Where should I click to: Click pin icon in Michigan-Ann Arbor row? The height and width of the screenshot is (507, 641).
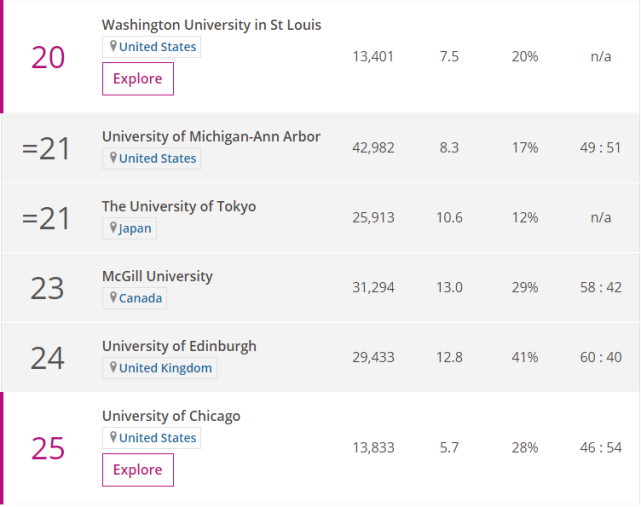click(x=113, y=158)
